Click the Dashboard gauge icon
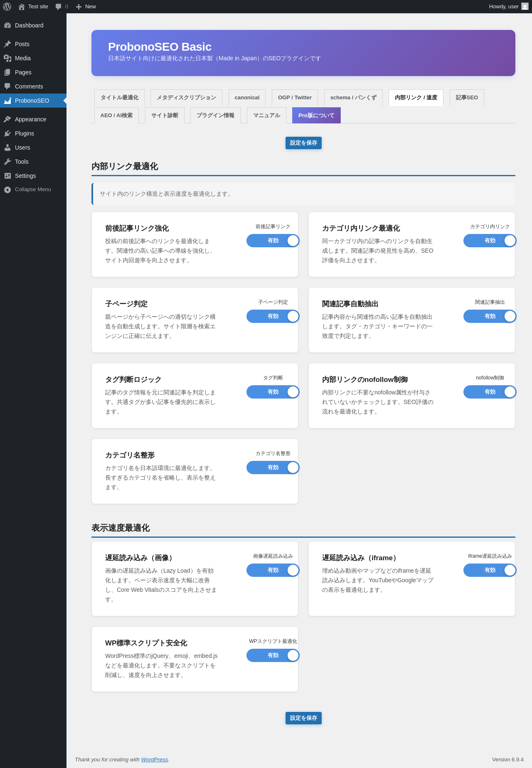This screenshot has width=532, height=768. 7,25
